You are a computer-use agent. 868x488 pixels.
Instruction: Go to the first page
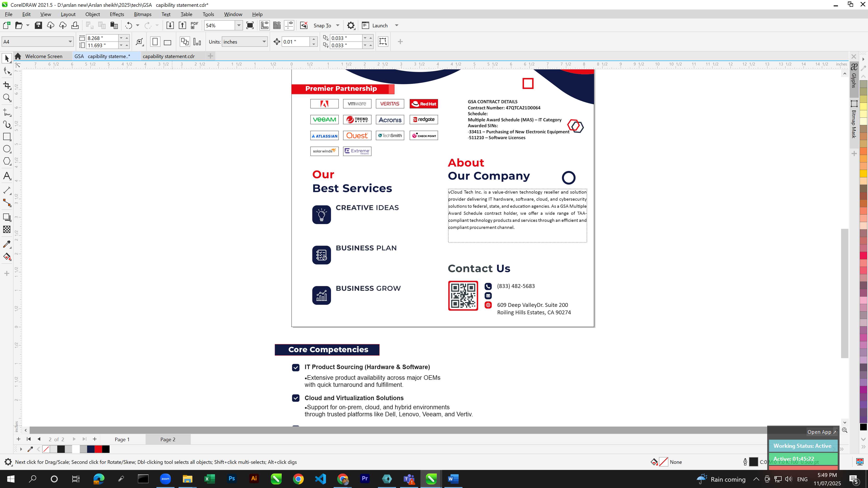29,439
